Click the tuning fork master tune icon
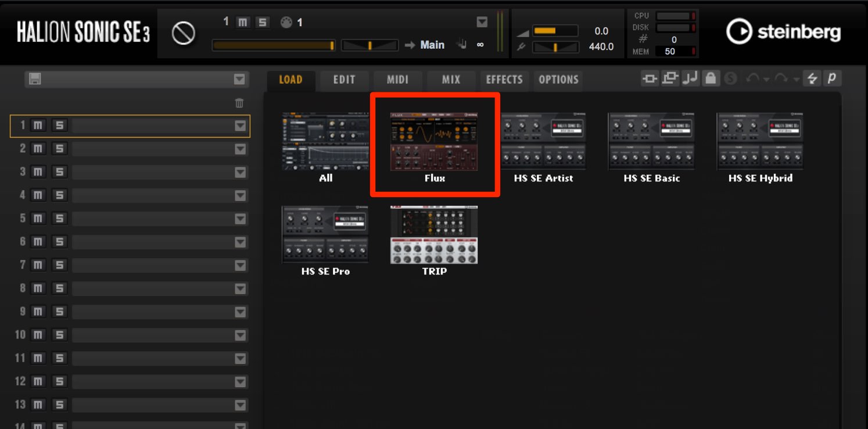The width and height of the screenshot is (868, 429). point(521,47)
